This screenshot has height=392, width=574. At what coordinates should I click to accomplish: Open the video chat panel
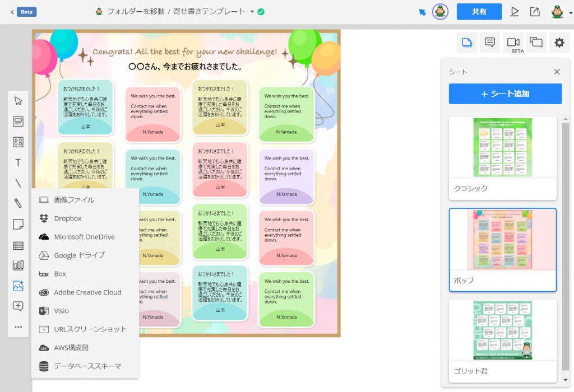pyautogui.click(x=512, y=43)
